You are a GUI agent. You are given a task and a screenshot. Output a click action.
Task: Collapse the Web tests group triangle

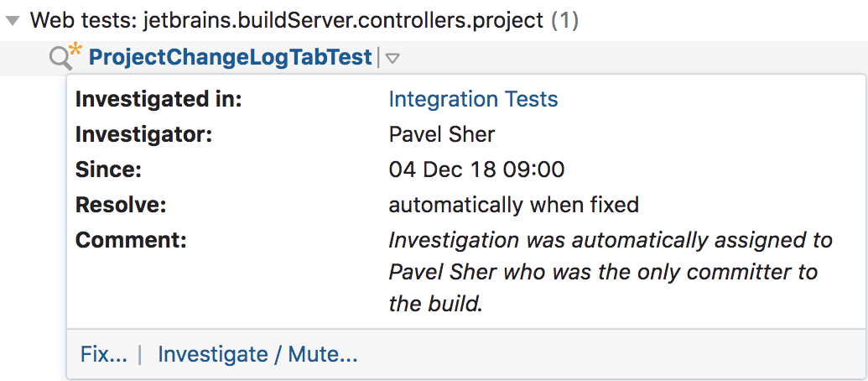(x=13, y=21)
